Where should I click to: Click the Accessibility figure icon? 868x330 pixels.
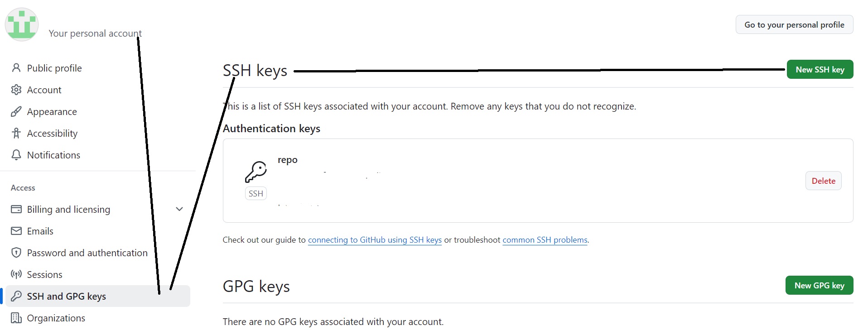(16, 133)
